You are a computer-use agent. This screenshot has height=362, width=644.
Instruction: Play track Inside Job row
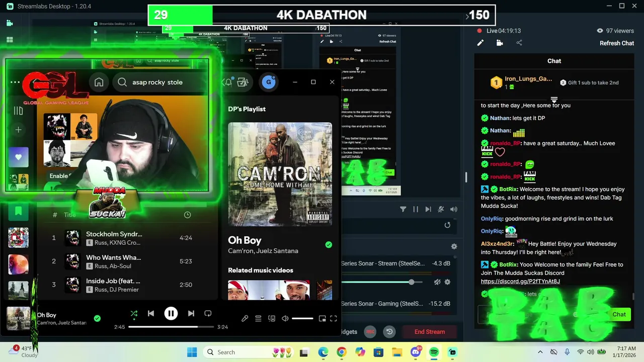[128, 285]
